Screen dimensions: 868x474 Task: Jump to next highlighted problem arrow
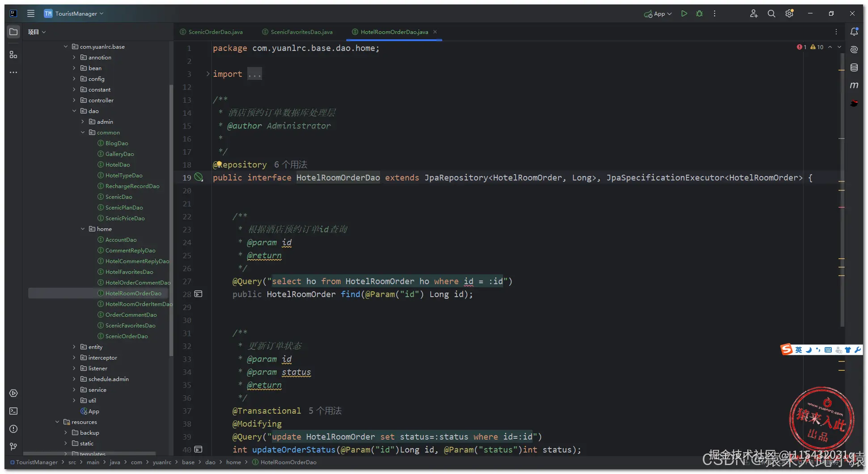(839, 47)
